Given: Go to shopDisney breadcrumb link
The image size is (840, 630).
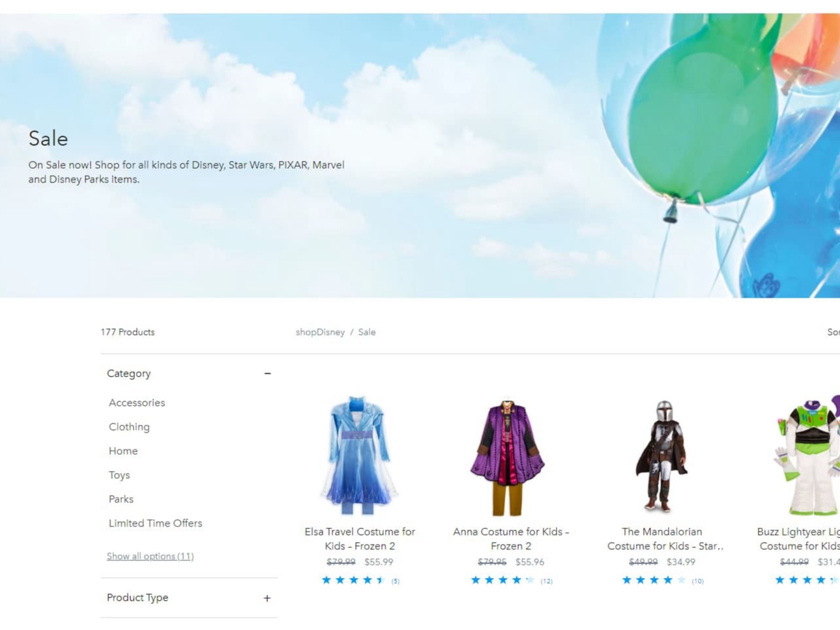Looking at the screenshot, I should click(320, 332).
